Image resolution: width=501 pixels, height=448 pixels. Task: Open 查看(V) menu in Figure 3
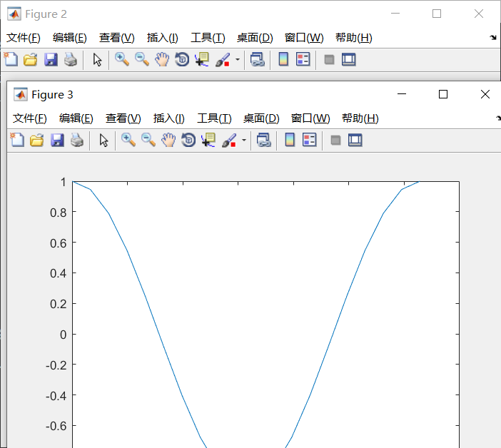point(123,118)
